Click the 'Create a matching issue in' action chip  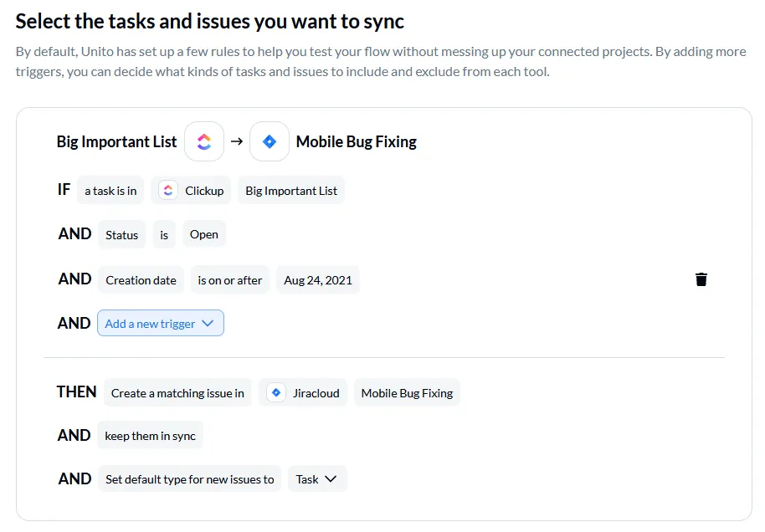click(177, 393)
